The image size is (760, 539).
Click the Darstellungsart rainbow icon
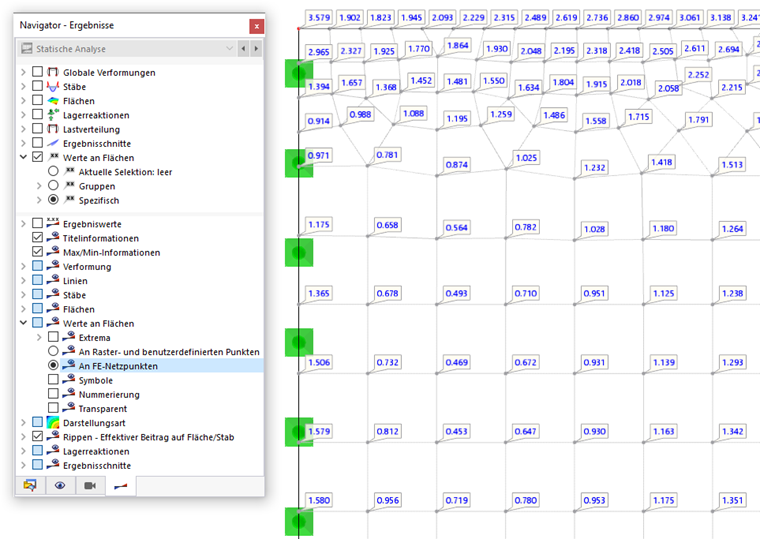pyautogui.click(x=53, y=422)
